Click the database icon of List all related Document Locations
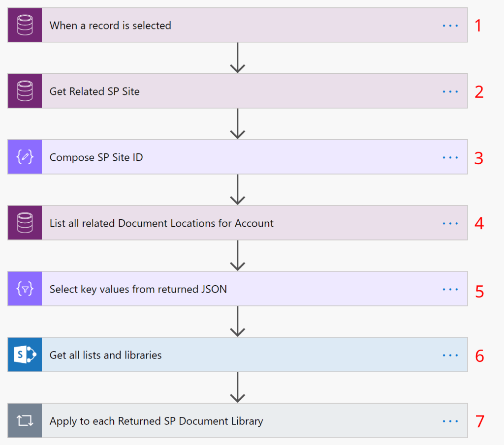 coord(25,223)
